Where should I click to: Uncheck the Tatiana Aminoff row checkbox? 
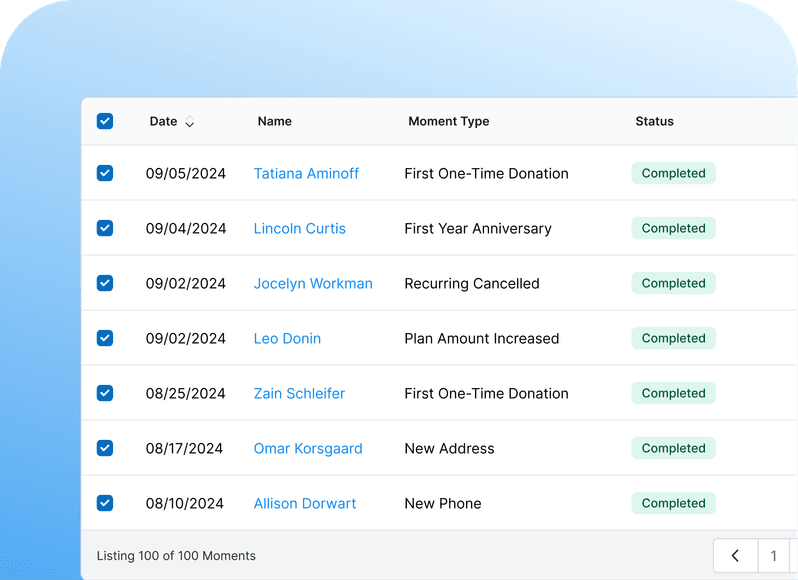click(105, 173)
